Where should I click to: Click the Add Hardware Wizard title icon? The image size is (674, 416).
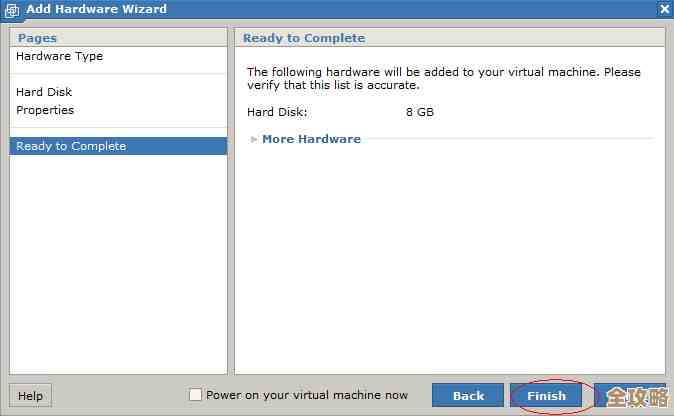(12, 9)
